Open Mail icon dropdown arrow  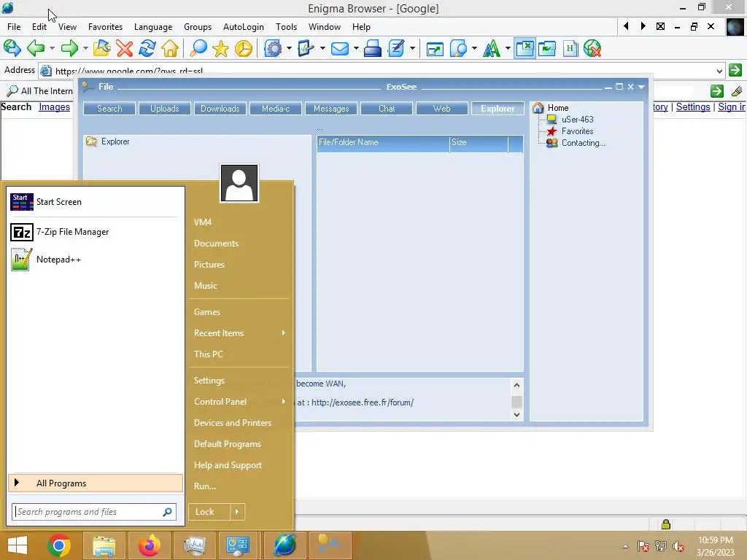click(355, 48)
